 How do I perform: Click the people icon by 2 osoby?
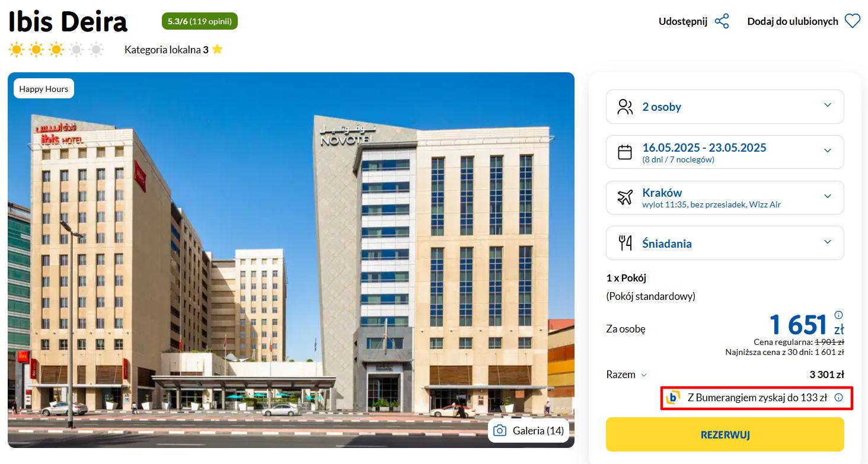click(625, 107)
